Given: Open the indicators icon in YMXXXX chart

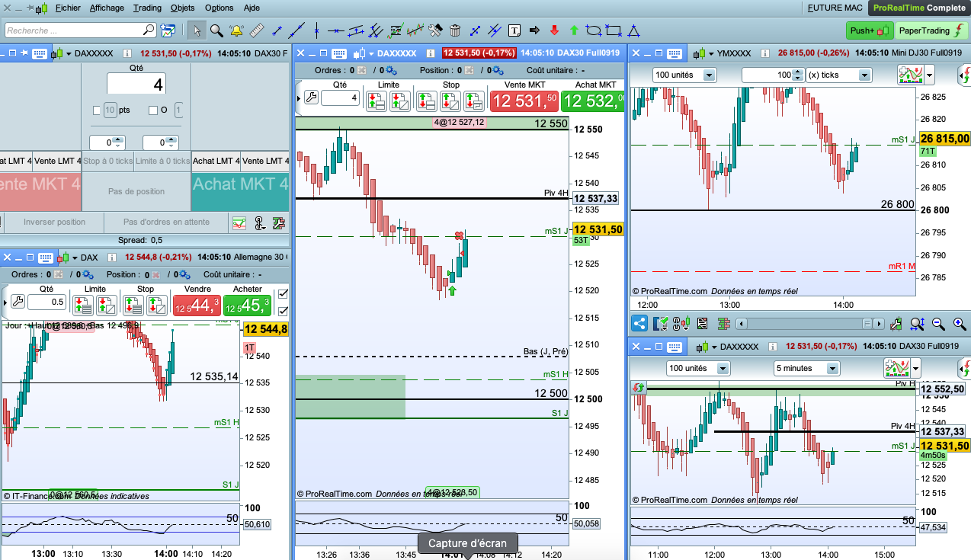Looking at the screenshot, I should tap(910, 75).
